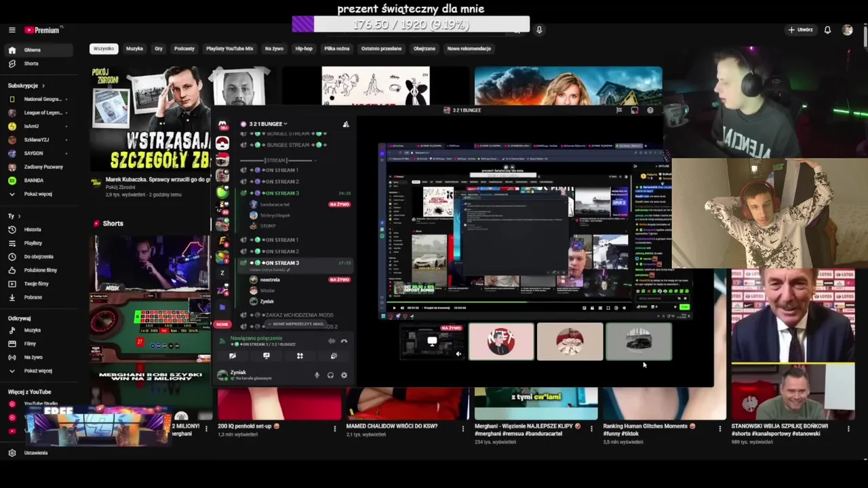The height and width of the screenshot is (488, 868).
Task: Open options for MAMED CHALIDOW video
Action: (463, 428)
